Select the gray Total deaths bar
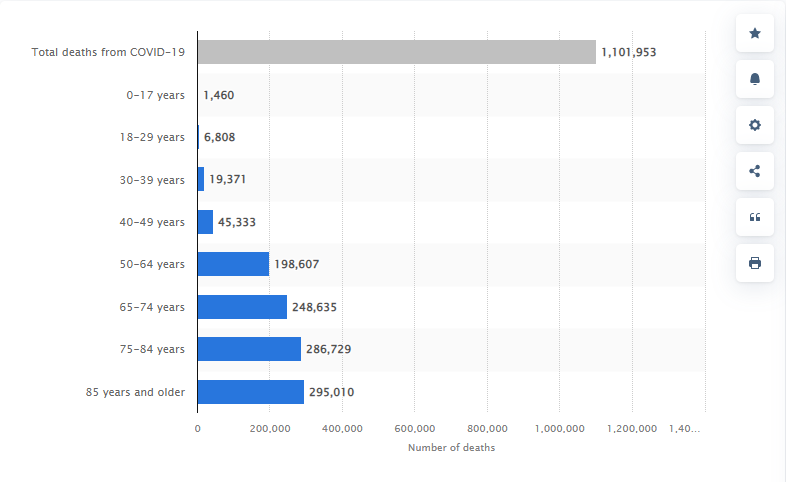The height and width of the screenshot is (482, 786). (396, 52)
